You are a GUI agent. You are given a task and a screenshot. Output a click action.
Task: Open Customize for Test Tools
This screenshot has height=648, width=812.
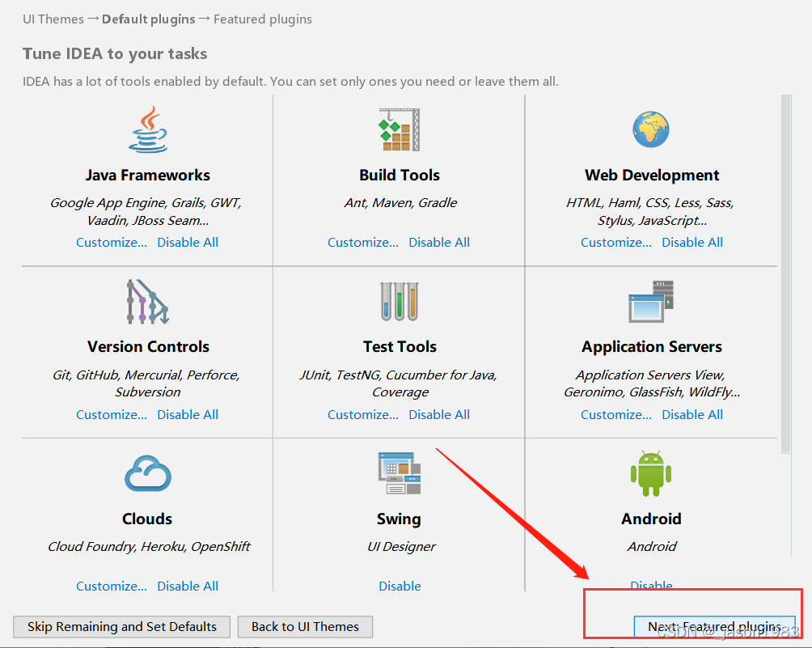pos(363,415)
